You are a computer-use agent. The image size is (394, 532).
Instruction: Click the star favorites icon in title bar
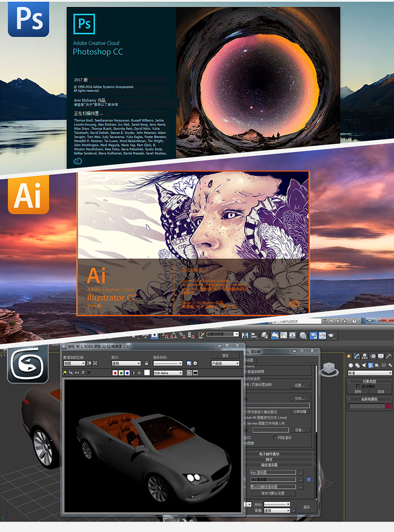[345, 321]
